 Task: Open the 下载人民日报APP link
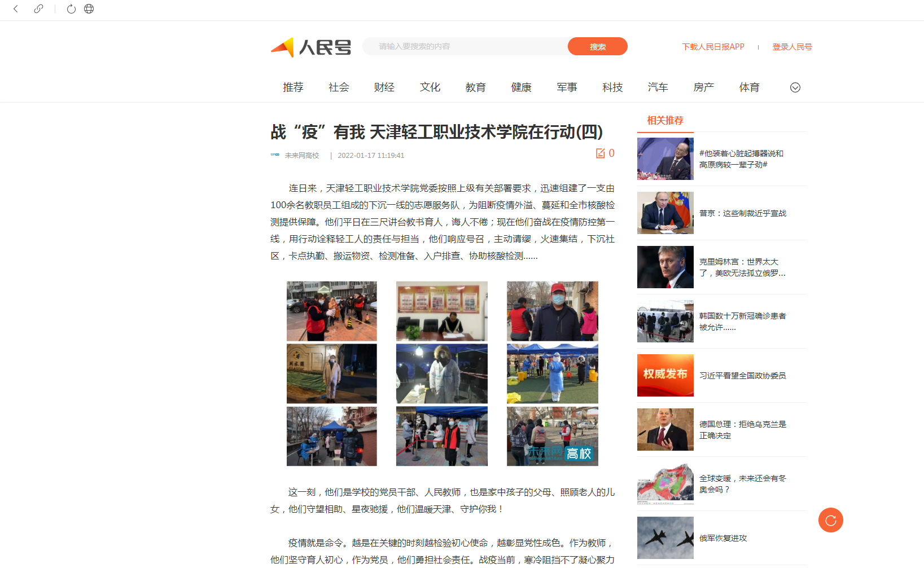pyautogui.click(x=713, y=47)
